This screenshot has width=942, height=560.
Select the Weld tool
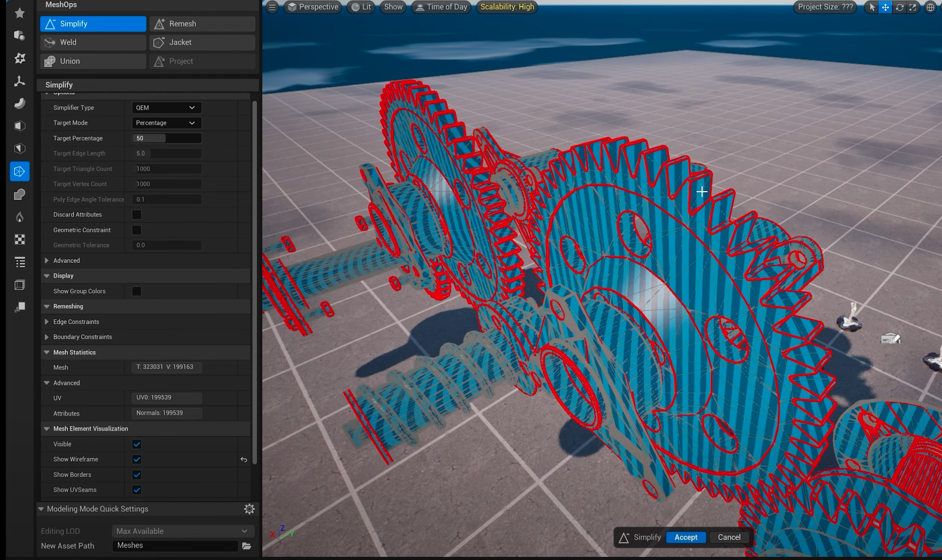[93, 42]
